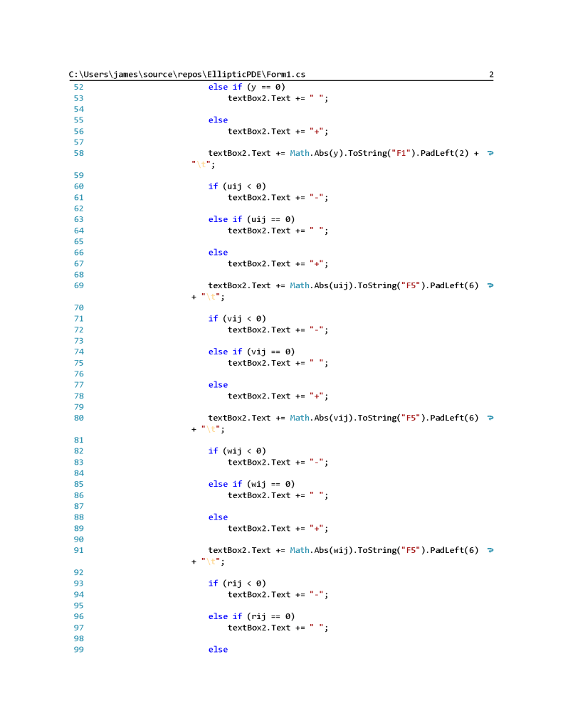Click the word-wrap arrow on line 58
563x728 pixels.
[490, 153]
